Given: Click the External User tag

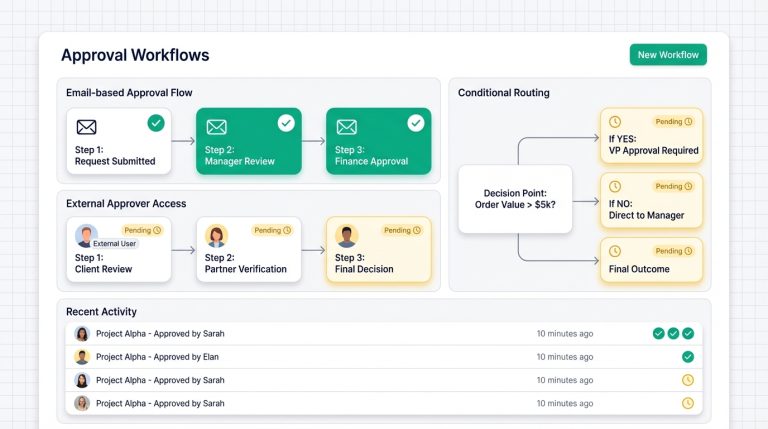Looking at the screenshot, I should tap(115, 243).
